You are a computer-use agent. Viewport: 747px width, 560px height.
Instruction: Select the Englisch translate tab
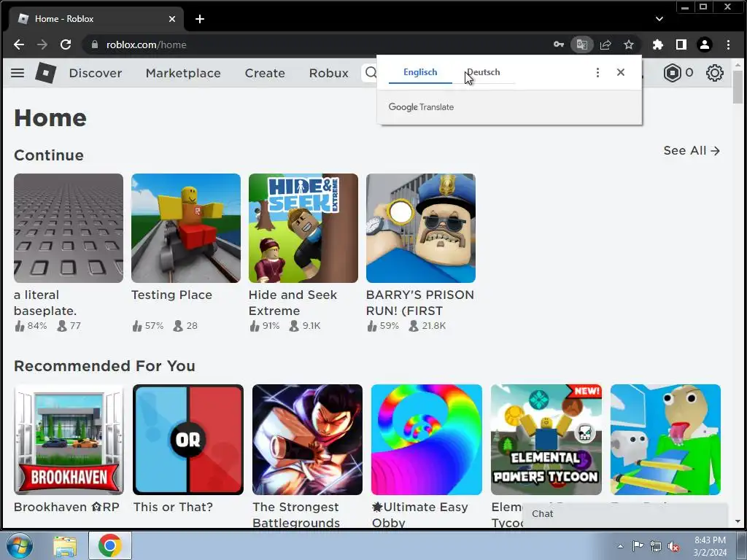(x=420, y=72)
